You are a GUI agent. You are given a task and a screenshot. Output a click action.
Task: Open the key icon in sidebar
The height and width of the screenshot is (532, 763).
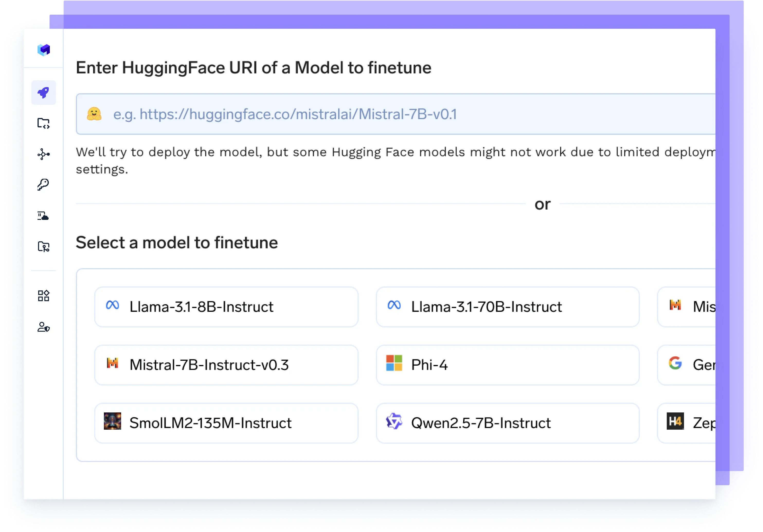coord(43,184)
